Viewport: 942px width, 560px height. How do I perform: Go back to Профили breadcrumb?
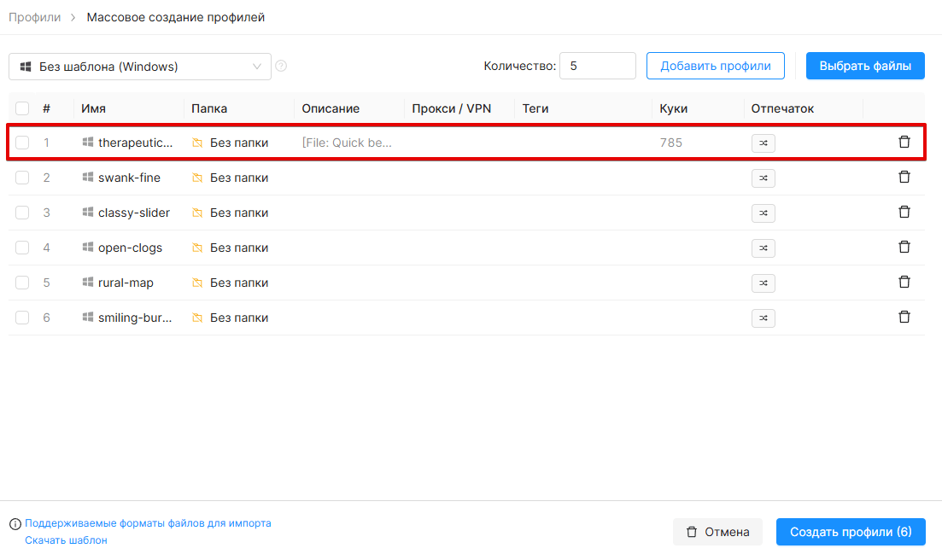point(35,17)
